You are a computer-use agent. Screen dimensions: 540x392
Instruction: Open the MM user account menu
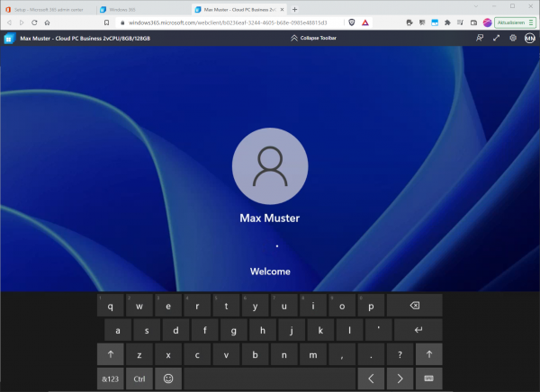pos(530,38)
